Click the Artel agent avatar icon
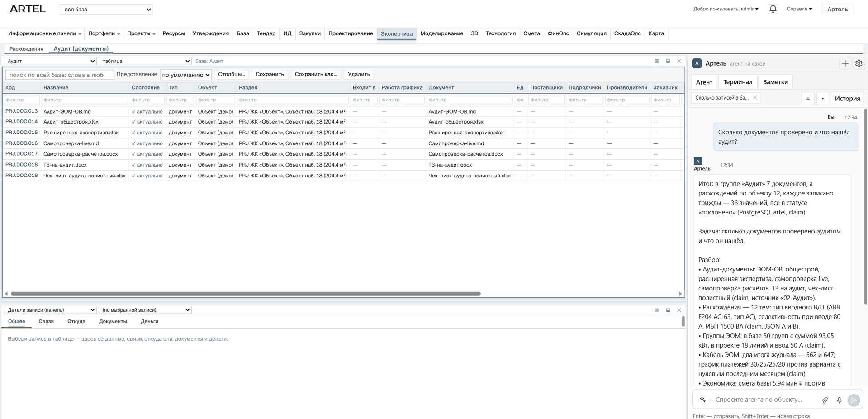Viewport: 868px width, 419px height. (x=697, y=63)
